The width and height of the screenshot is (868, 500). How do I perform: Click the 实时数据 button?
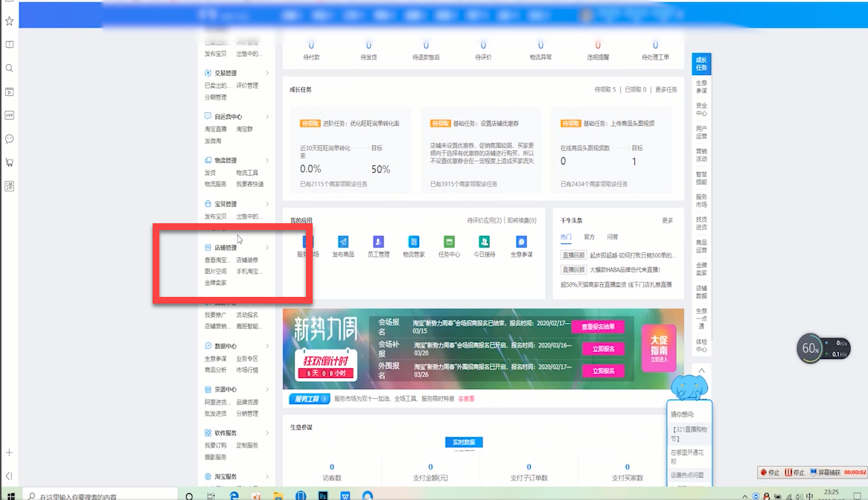(x=464, y=442)
